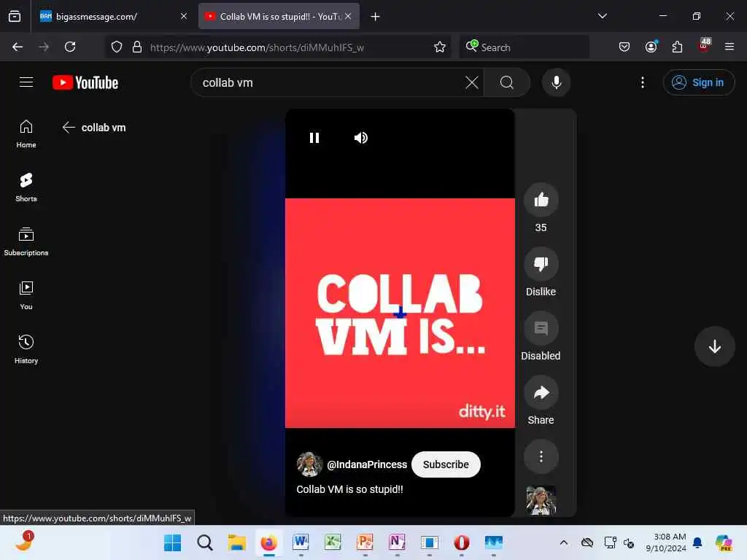View site security padlock info
Image resolution: width=747 pixels, height=560 pixels.
point(136,47)
